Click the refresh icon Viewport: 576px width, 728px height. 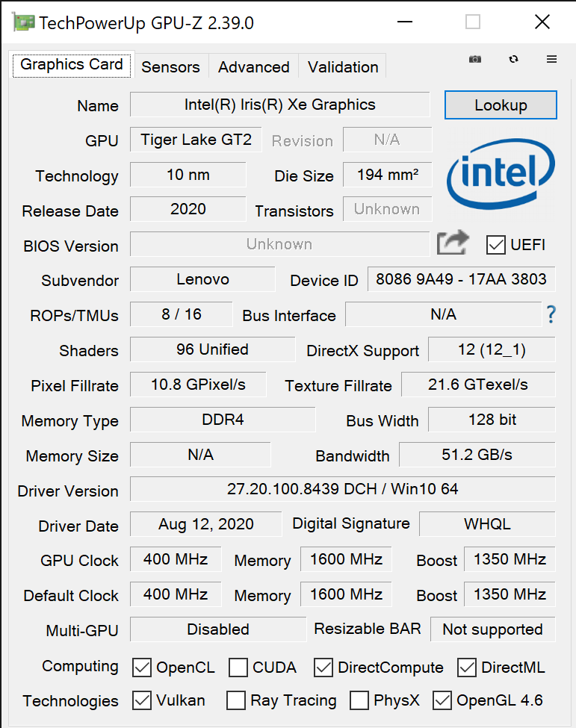pos(513,60)
